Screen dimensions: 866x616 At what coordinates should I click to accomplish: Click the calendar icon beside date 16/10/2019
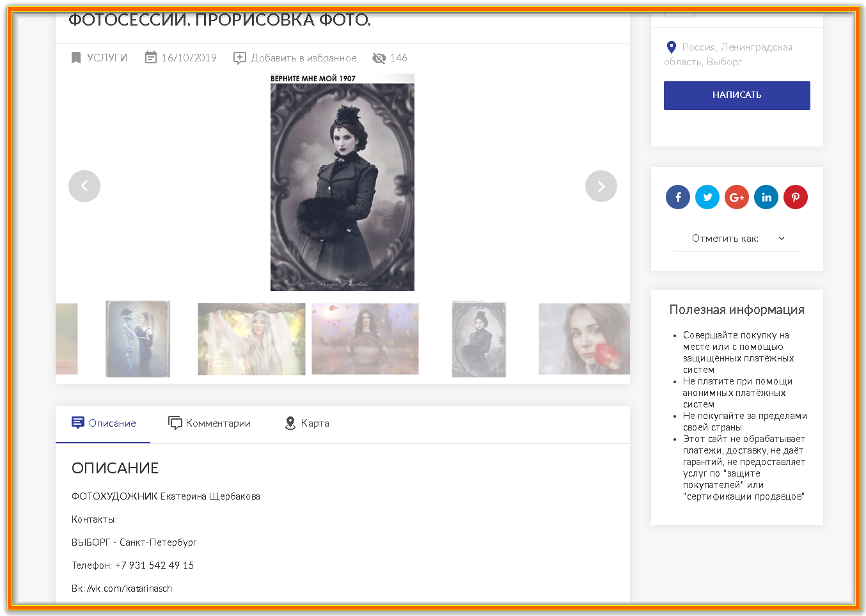(x=151, y=58)
